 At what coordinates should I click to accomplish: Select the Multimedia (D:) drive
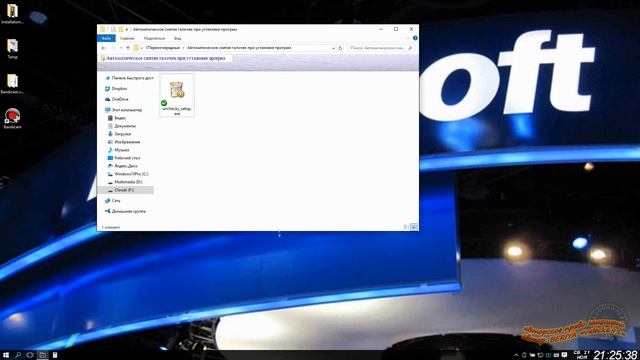tap(125, 182)
